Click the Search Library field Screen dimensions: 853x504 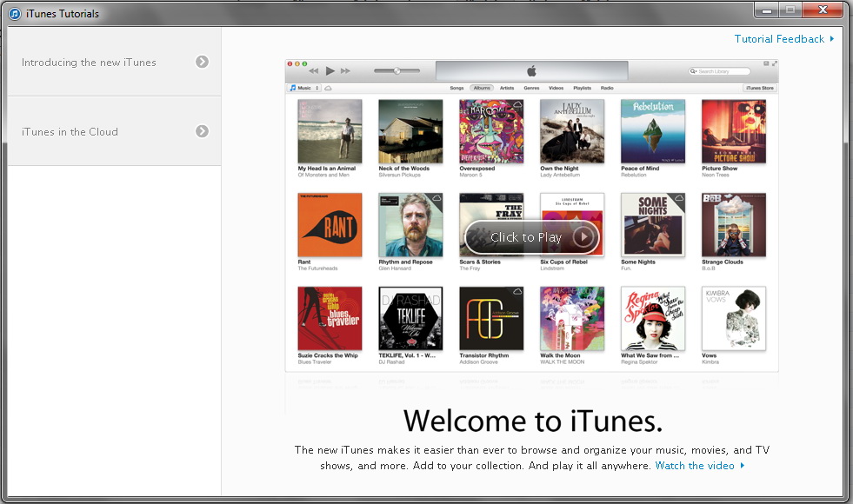click(x=720, y=71)
